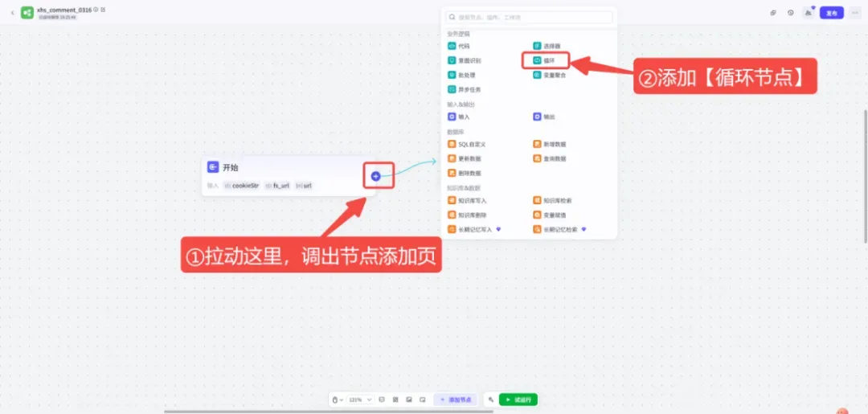
Task: Select the 开始 (Start) node card
Action: click(x=289, y=175)
